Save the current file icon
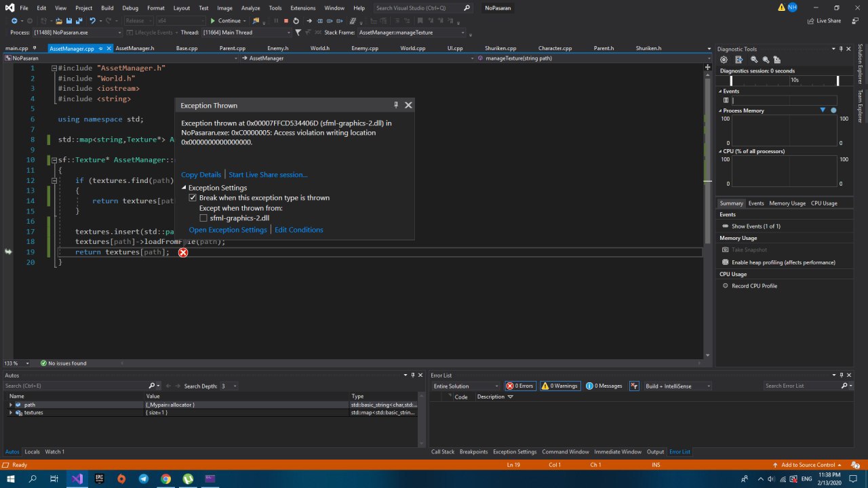This screenshot has height=488, width=868. 68,20
